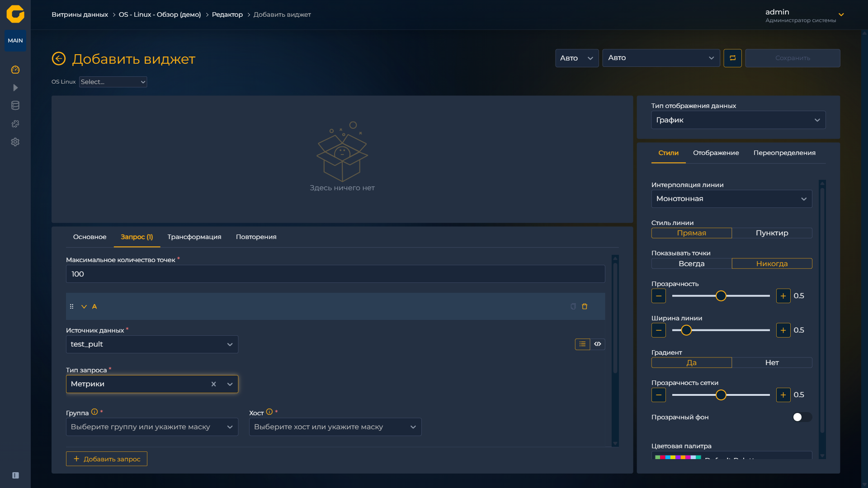Click the Группа info icon
Screen dimensions: 868x488
tap(94, 412)
